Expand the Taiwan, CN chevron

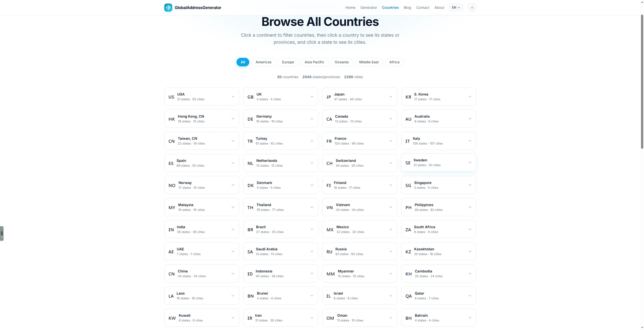click(x=233, y=141)
